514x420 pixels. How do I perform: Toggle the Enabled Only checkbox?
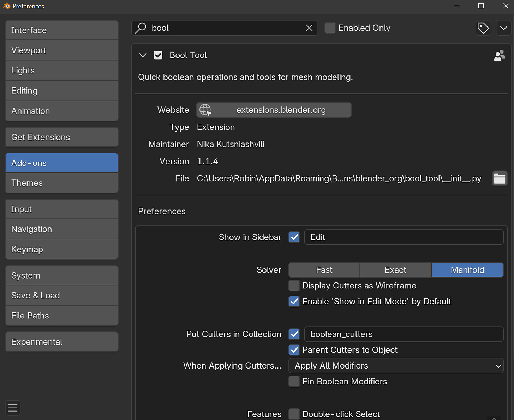click(x=330, y=28)
